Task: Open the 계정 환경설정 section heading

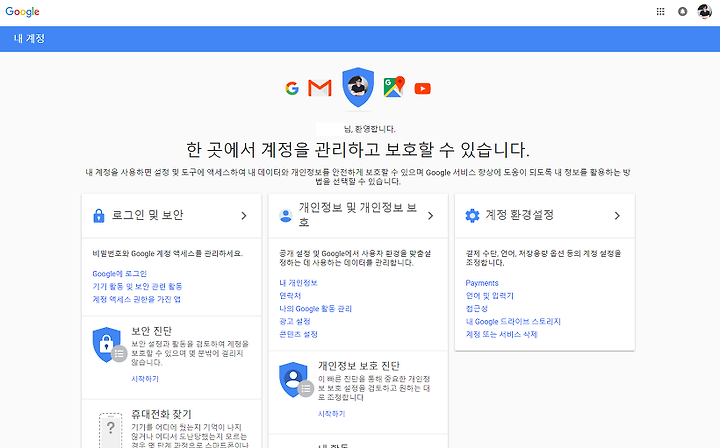Action: pyautogui.click(x=520, y=215)
